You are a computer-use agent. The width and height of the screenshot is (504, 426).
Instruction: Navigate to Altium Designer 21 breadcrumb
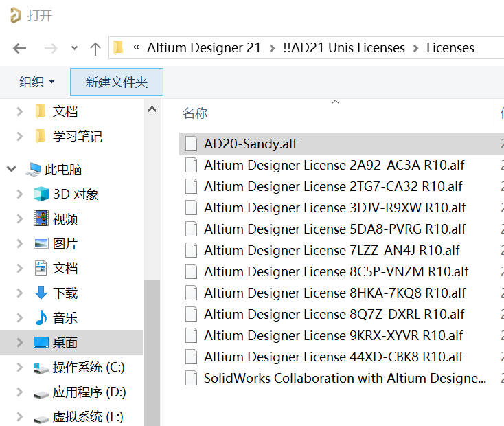[203, 47]
